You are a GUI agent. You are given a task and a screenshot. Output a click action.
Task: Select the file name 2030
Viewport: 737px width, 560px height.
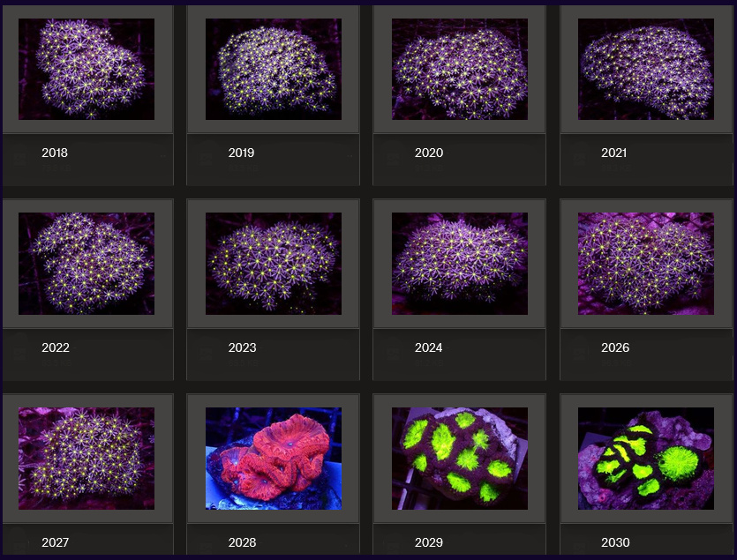(x=615, y=542)
